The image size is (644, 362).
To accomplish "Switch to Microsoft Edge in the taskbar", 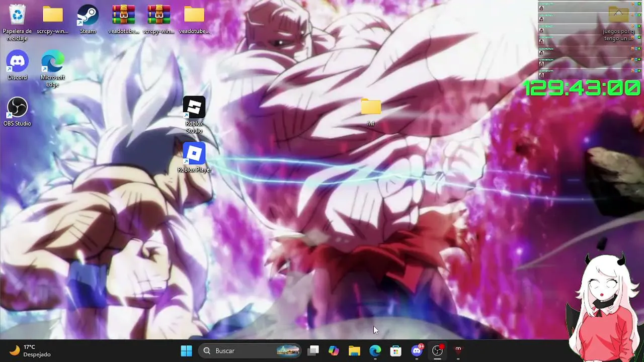I will (375, 351).
